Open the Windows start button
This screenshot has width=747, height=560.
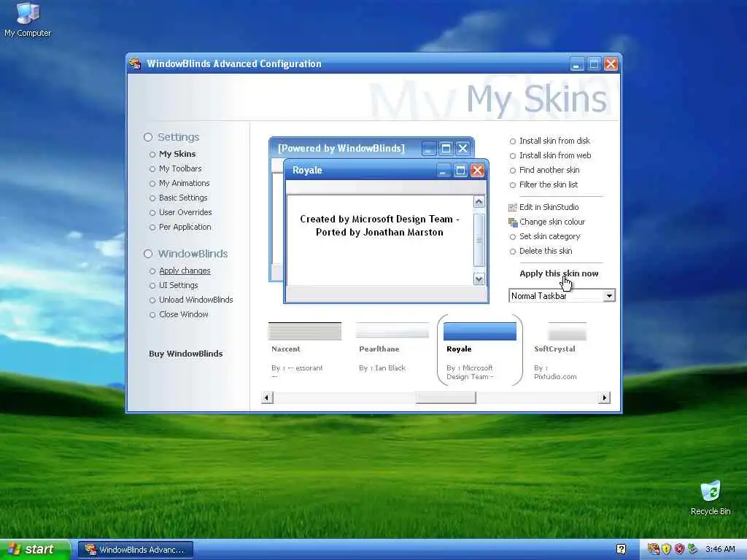tap(35, 549)
